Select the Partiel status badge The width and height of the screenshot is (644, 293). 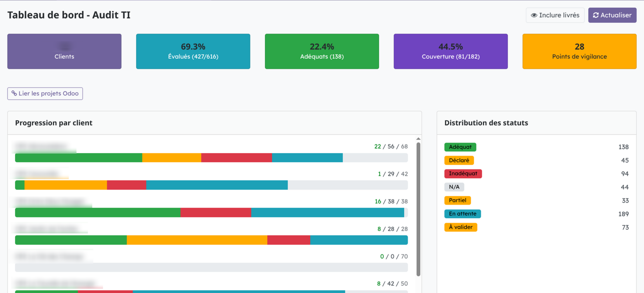tap(457, 200)
